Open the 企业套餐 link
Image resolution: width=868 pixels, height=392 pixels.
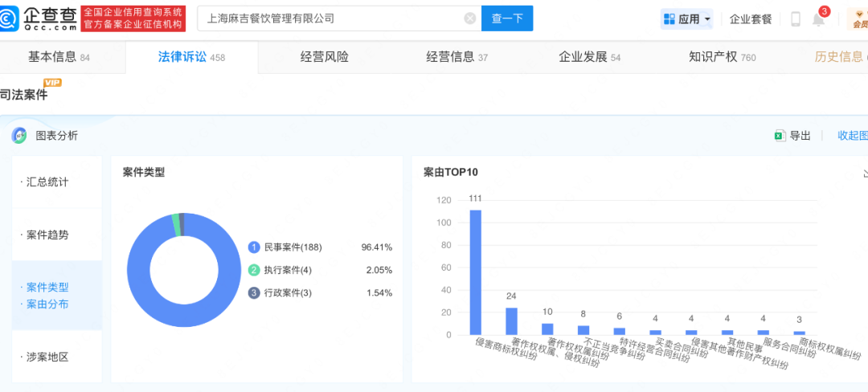[750, 19]
